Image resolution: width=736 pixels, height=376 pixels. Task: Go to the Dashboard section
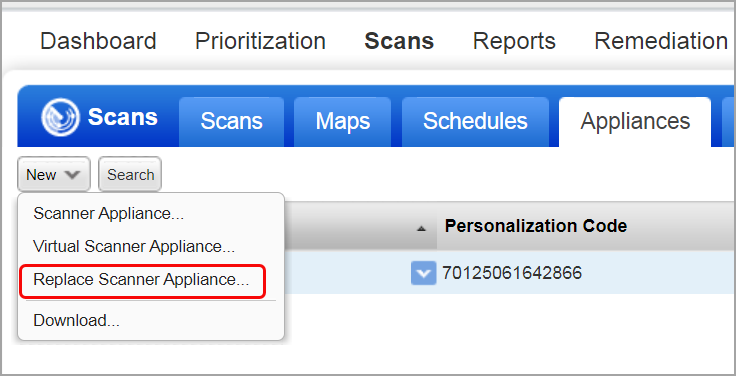pyautogui.click(x=98, y=41)
